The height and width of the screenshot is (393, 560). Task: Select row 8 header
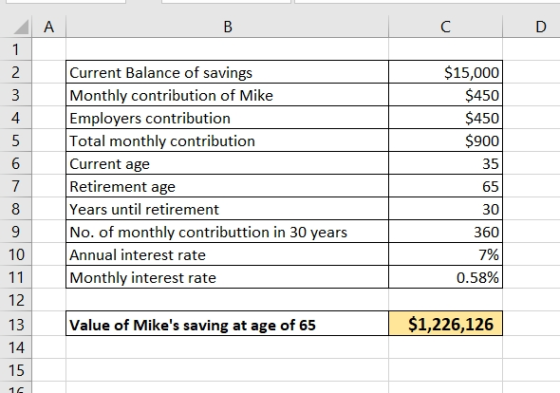(x=16, y=209)
